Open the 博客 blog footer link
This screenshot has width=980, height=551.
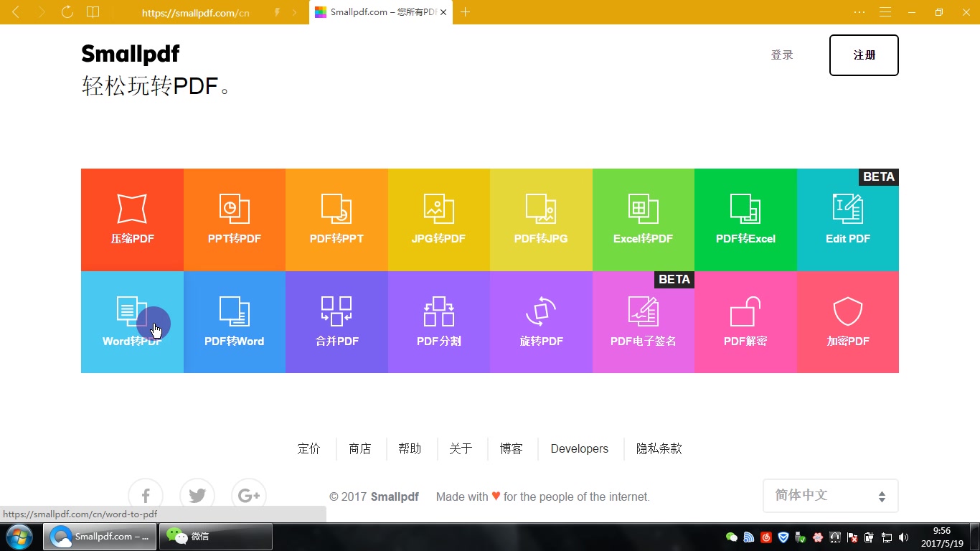click(512, 448)
